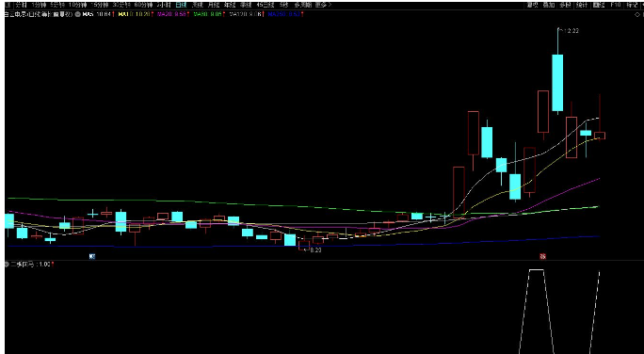Click the square icon before 分时
This screenshot has width=644, height=354.
click(x=8, y=5)
